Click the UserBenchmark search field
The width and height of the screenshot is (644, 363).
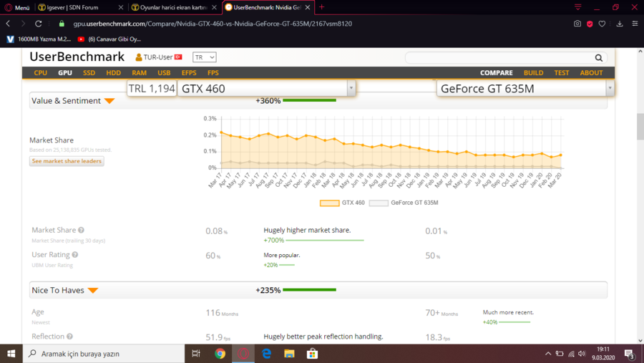coord(499,58)
